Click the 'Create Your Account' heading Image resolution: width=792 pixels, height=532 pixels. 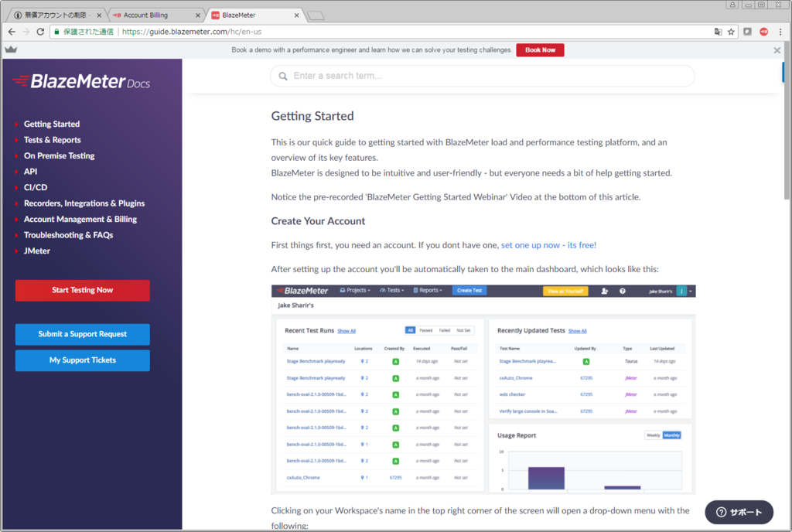[318, 221]
